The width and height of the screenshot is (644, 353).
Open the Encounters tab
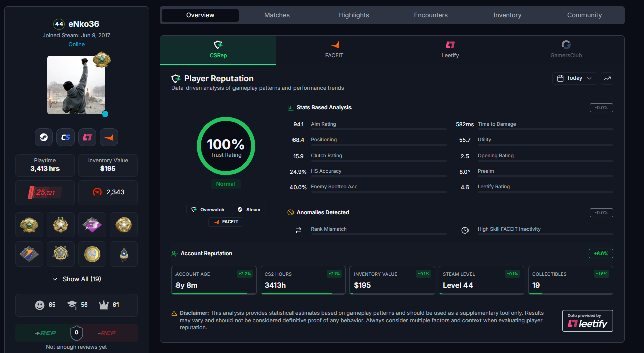tap(431, 15)
